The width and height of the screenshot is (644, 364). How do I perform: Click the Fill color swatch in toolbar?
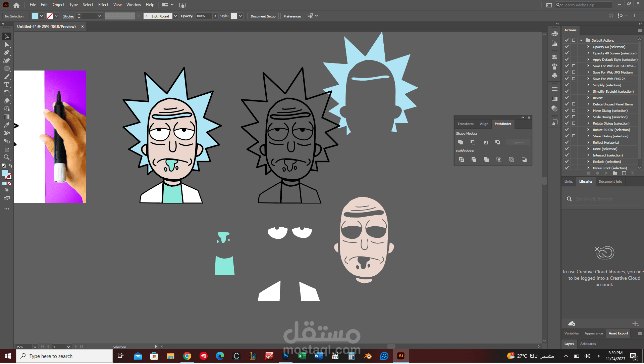5,173
